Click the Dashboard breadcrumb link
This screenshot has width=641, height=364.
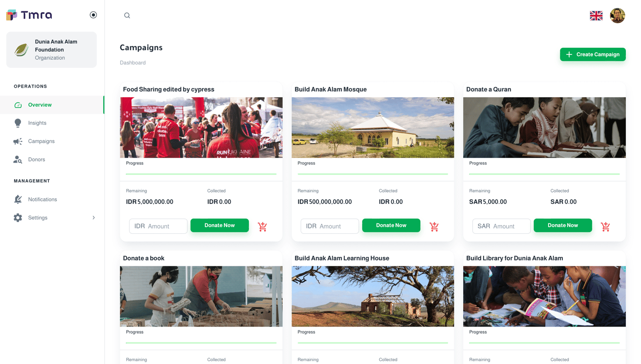(x=133, y=63)
